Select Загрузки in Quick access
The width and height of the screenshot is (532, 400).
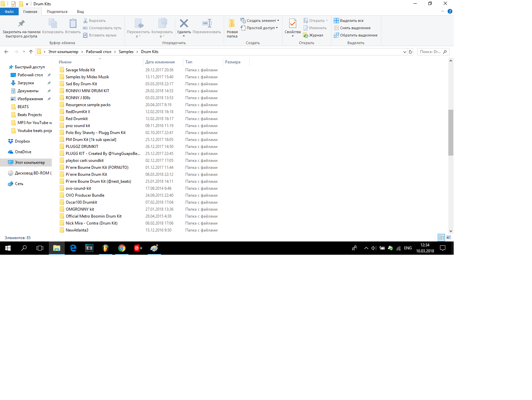pos(26,83)
